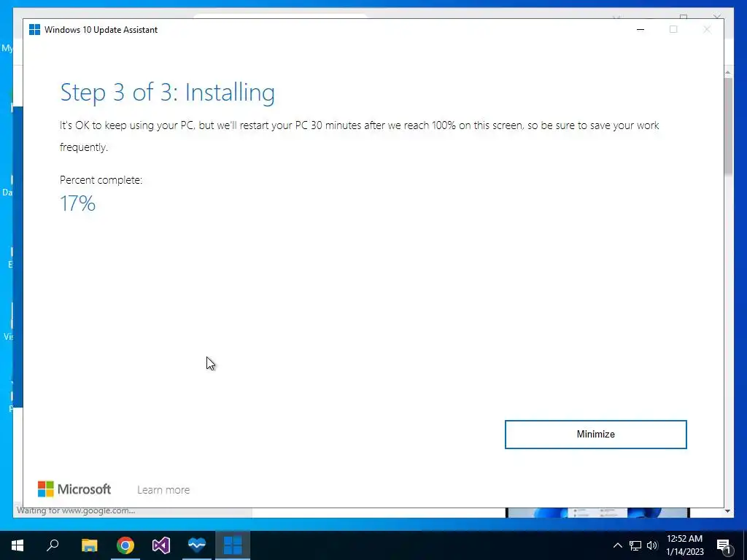The height and width of the screenshot is (560, 747).
Task: Click the Windows 10 Update Assistant title text
Action: 101,29
